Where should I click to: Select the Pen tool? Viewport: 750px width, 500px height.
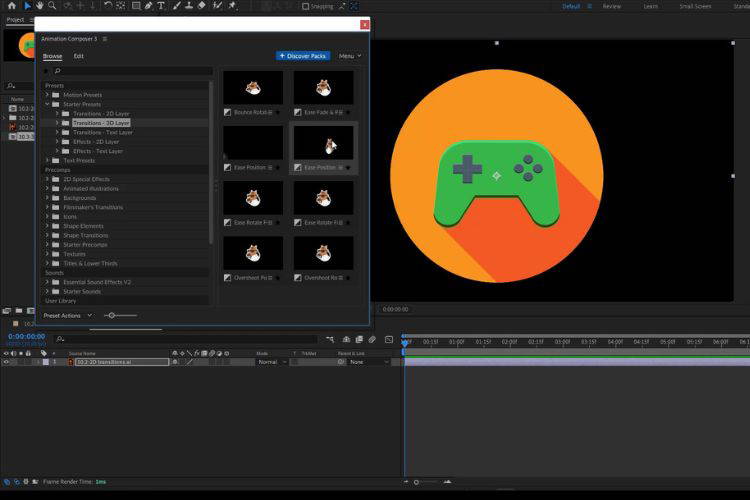148,6
